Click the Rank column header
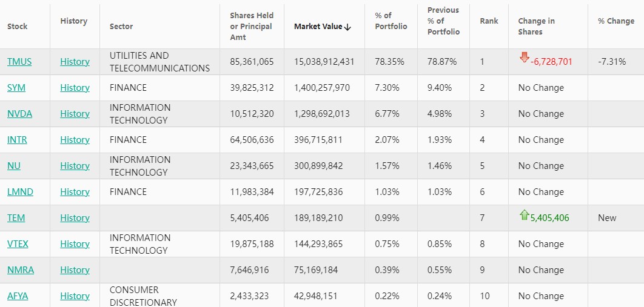 coord(489,21)
